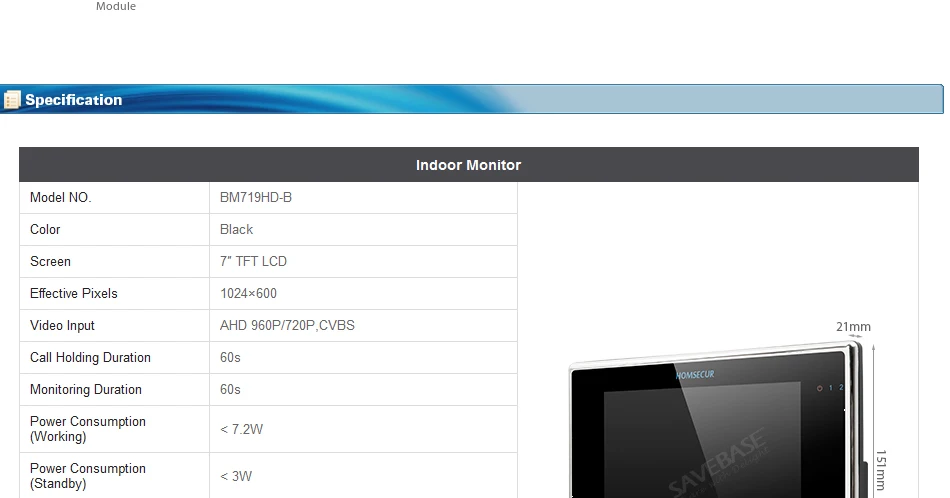Click the 21mm dimension label
Viewport: 950px width, 498px height.
click(x=853, y=327)
